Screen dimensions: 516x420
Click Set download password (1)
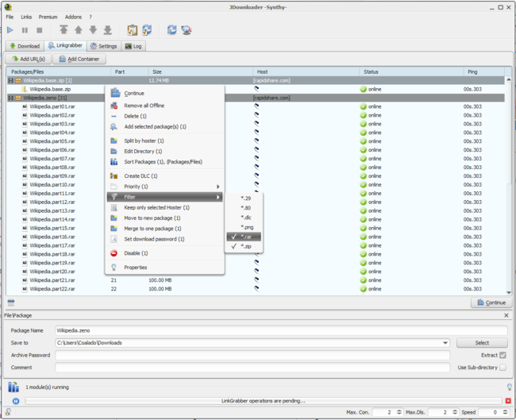(164, 239)
